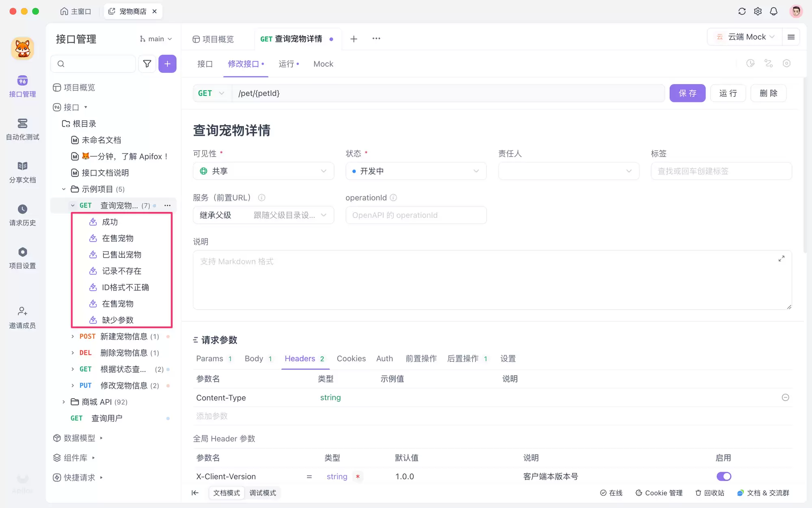This screenshot has height=508, width=812.
Task: Open 分享文档 sidebar section
Action: (22, 172)
